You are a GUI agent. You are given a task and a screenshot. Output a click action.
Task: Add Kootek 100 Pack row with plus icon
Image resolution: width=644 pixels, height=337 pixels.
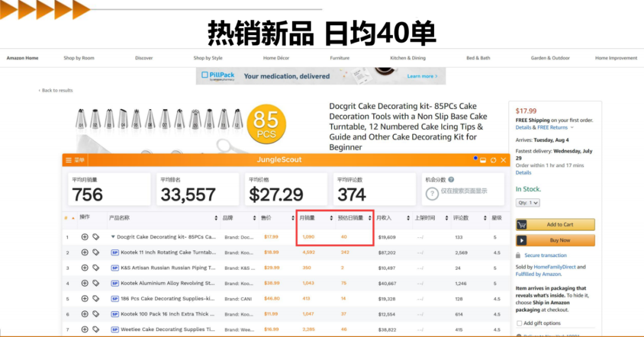85,314
